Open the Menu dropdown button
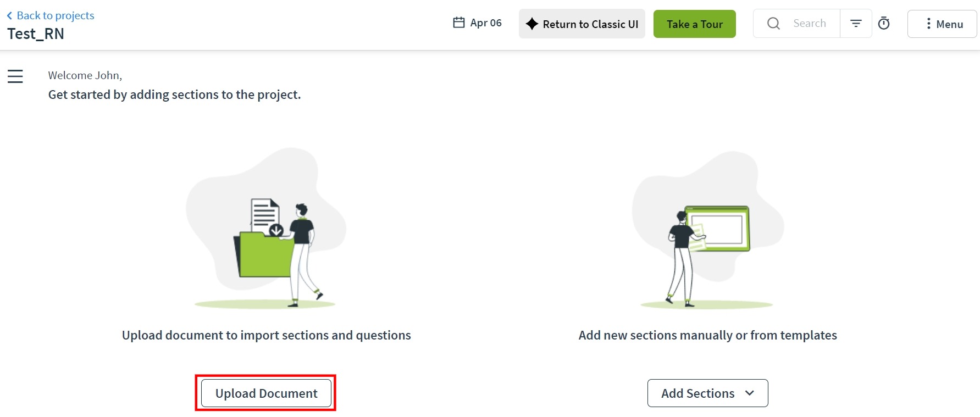 point(942,24)
